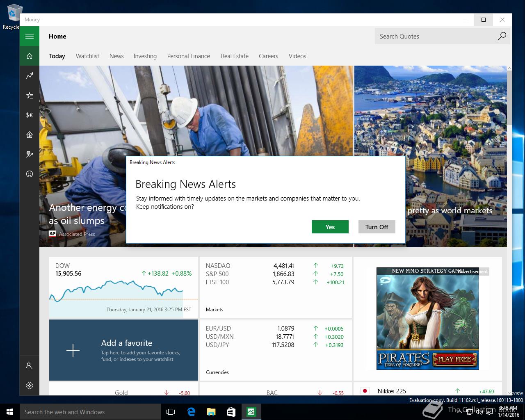
Task: Click the Search Quotes input field
Action: (x=435, y=37)
